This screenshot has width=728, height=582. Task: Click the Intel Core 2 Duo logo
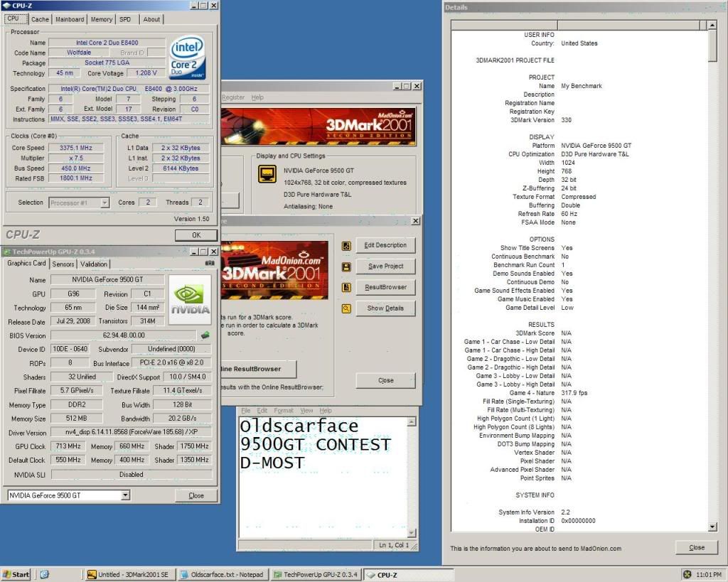coord(188,58)
